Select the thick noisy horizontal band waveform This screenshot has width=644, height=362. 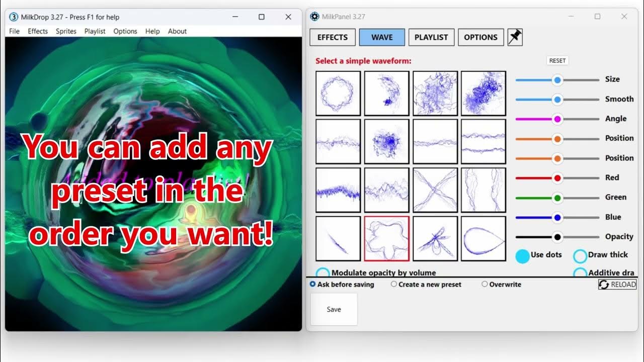[x=338, y=190]
